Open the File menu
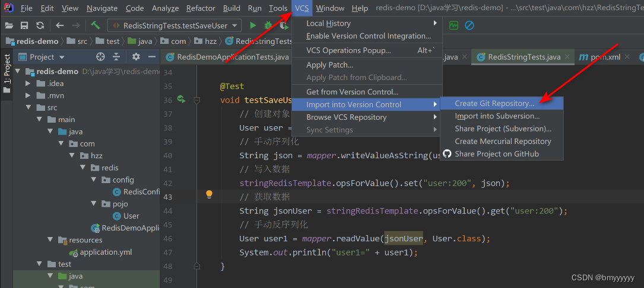This screenshot has height=288, width=644. pyautogui.click(x=26, y=8)
